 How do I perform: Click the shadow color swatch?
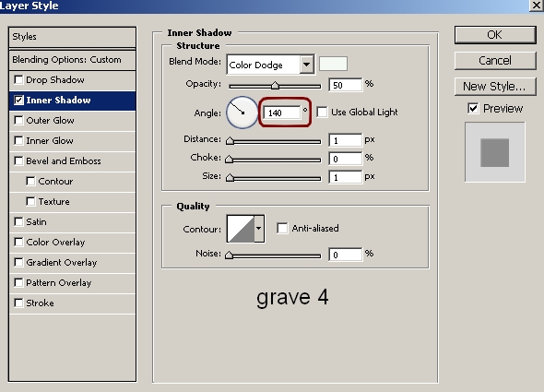[333, 64]
